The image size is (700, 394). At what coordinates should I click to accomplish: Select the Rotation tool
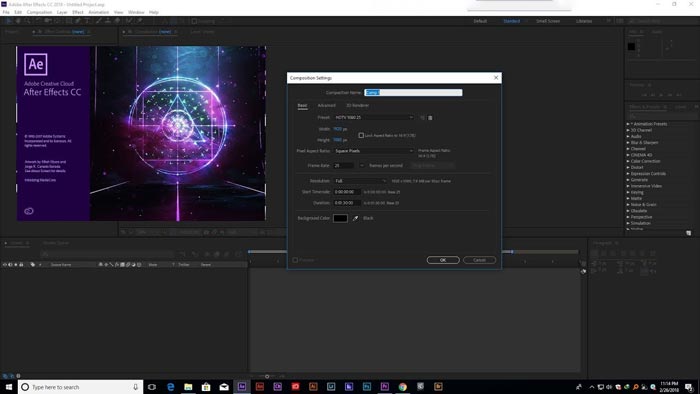38,21
